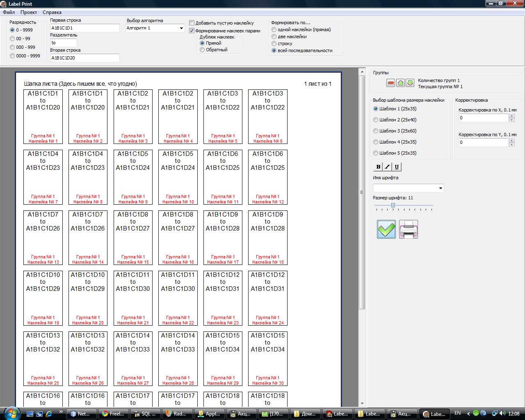The image size is (525, 420).
Task: Uncheck 'Формирование наклеек парами' checkbox
Action: click(192, 31)
